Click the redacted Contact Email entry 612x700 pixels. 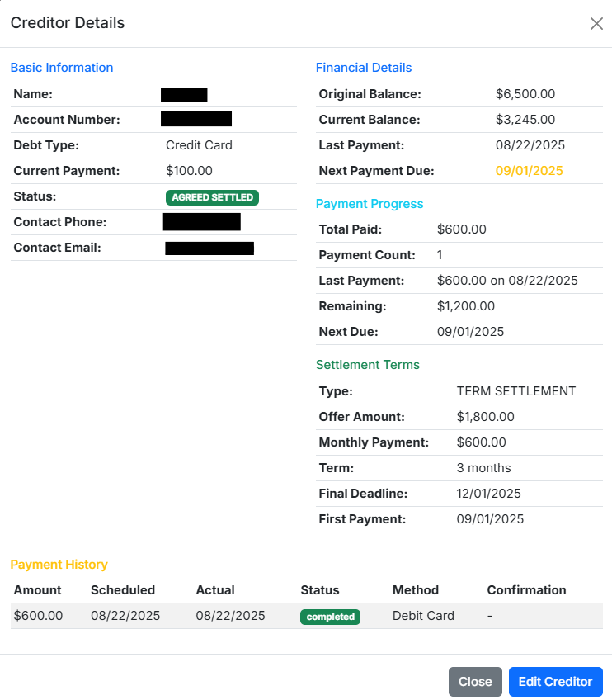click(x=209, y=248)
